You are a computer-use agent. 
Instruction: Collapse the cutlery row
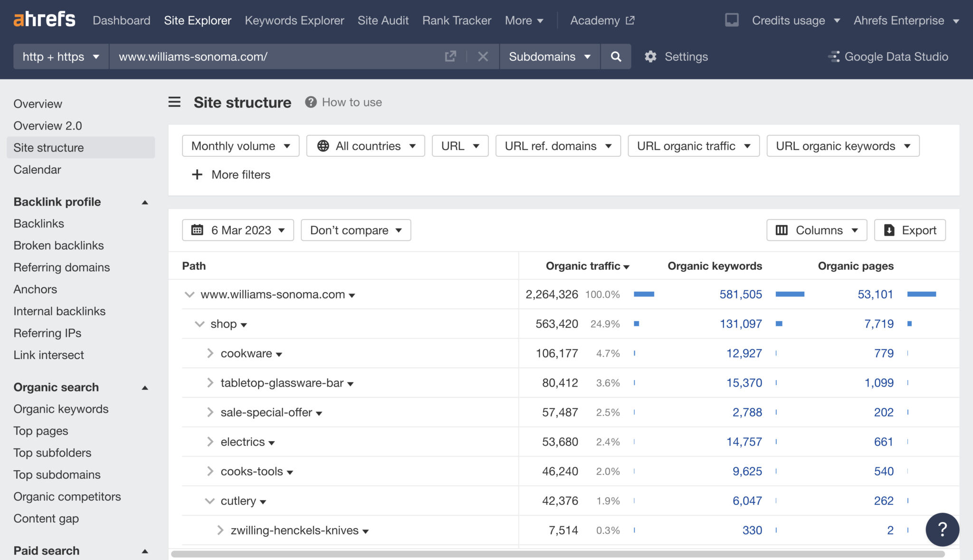[x=209, y=501]
